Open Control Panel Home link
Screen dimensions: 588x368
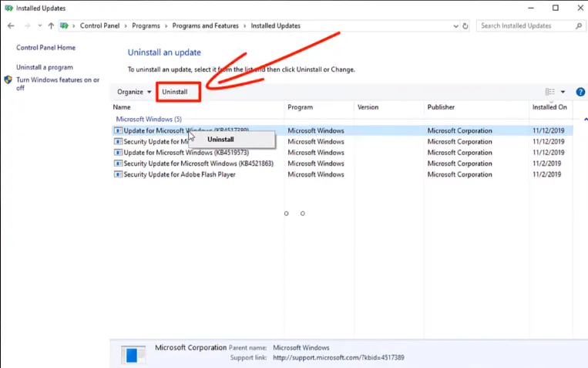[45, 48]
